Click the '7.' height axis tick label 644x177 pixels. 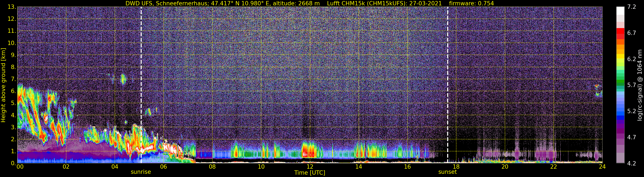[13, 79]
